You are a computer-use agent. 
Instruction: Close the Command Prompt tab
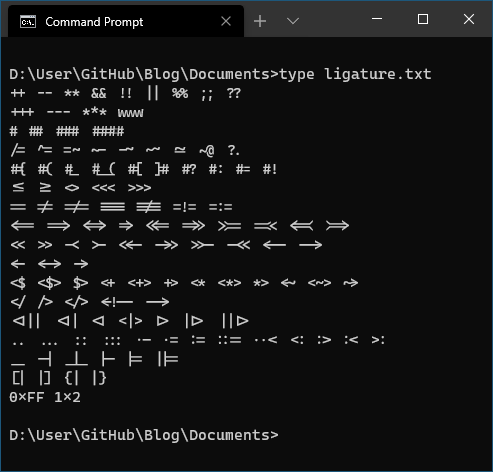[226, 22]
